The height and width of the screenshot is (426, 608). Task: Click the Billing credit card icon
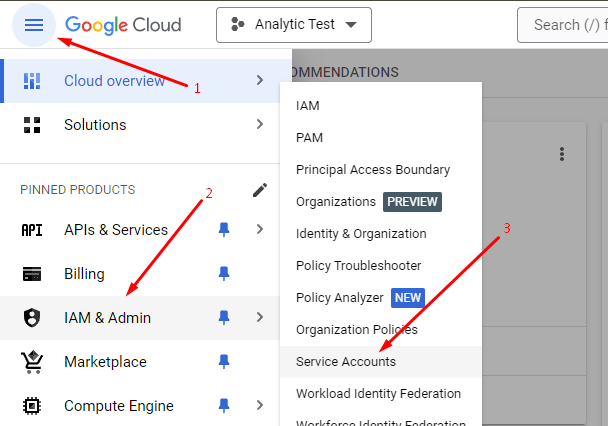point(32,274)
